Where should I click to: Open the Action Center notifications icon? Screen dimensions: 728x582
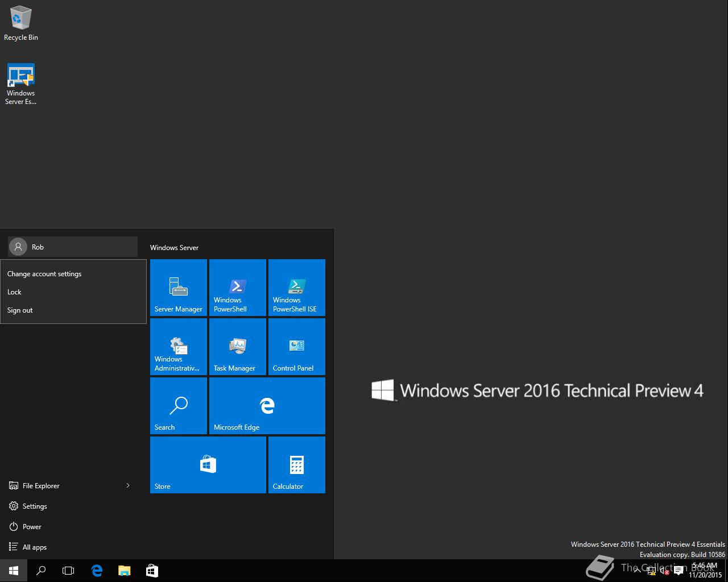(x=679, y=571)
